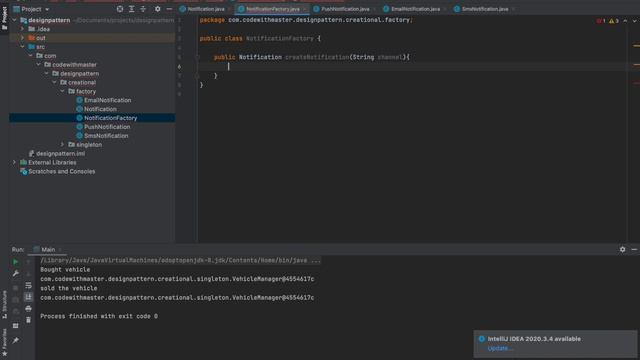
Task: Click 'Bought vehicle' console output line
Action: (65, 270)
